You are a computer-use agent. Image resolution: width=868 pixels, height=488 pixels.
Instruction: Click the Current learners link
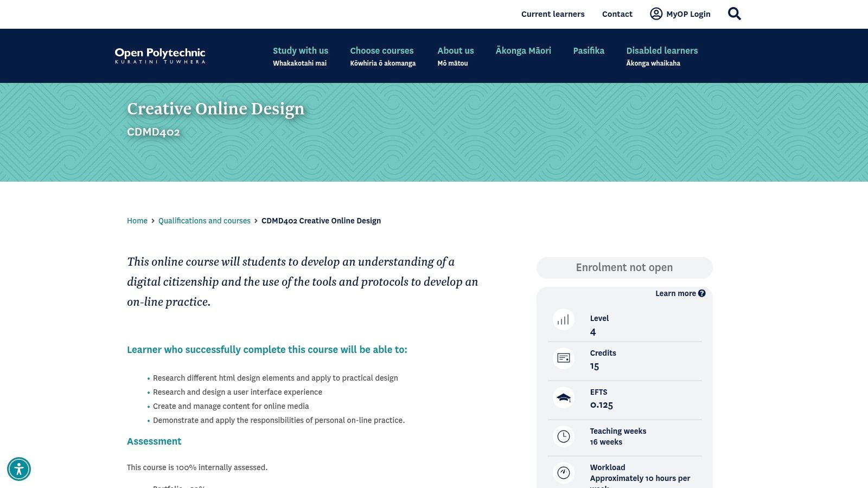(x=553, y=14)
